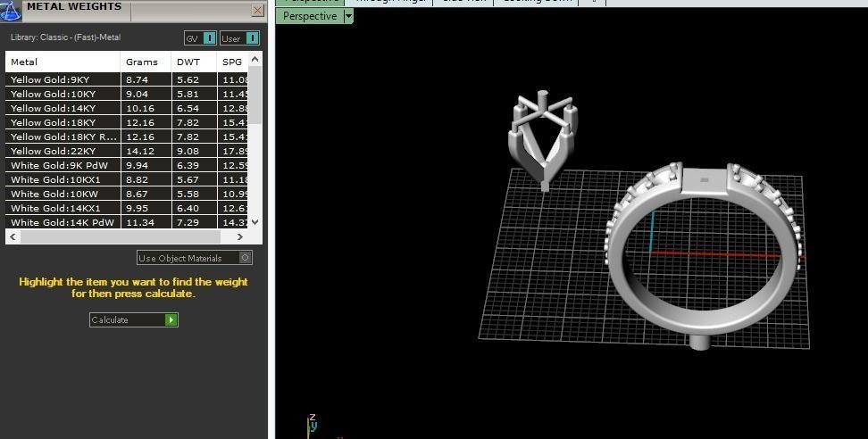Select the Yellow Gold:9KY row
868x439 pixels.
[127, 79]
